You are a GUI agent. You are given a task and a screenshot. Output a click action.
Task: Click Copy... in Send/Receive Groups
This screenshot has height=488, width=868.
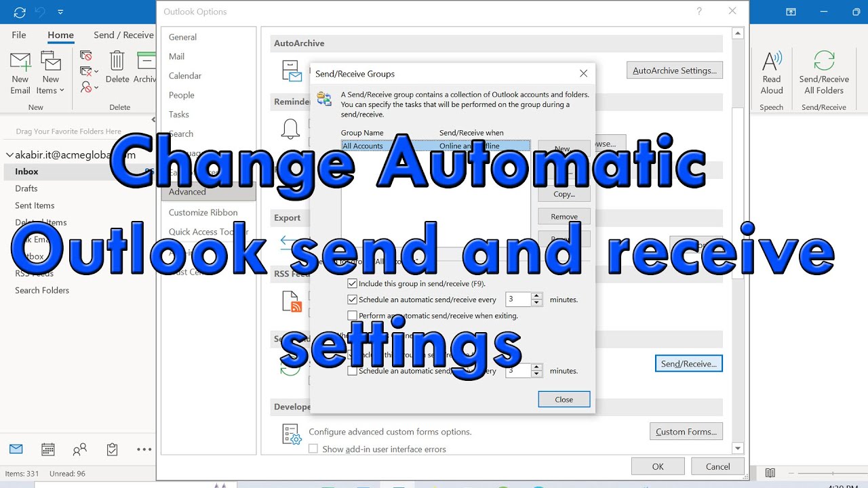[564, 194]
